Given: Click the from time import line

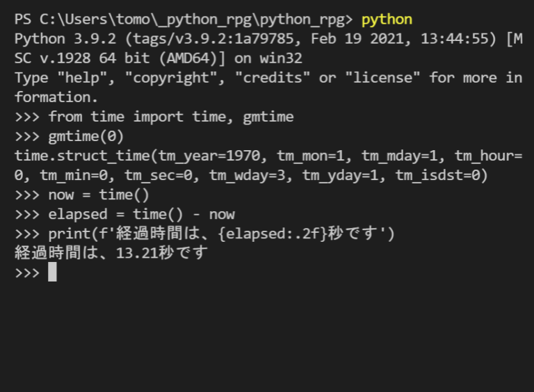Looking at the screenshot, I should (x=170, y=117).
